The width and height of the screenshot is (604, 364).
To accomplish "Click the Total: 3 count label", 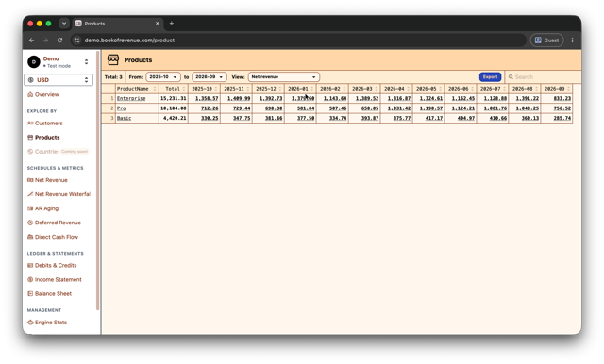I will pyautogui.click(x=113, y=77).
